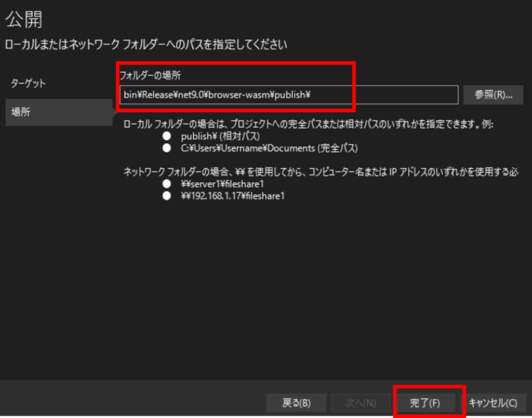Screen dimensions: 532x418
Task: Click the bullet beside ¥¥server1¥fileshare1
Action: [167, 184]
